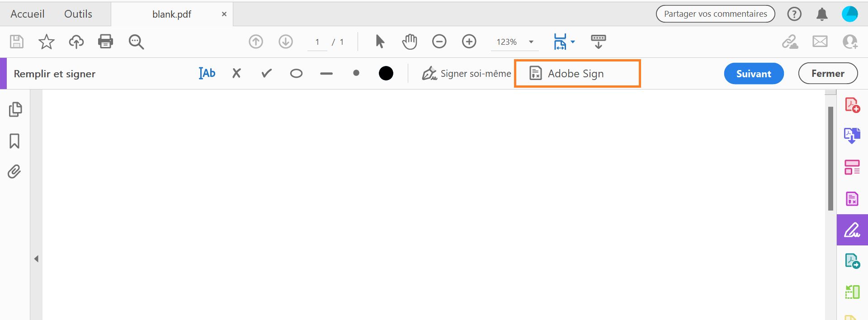Click the Save file icon
868x320 pixels.
point(17,42)
